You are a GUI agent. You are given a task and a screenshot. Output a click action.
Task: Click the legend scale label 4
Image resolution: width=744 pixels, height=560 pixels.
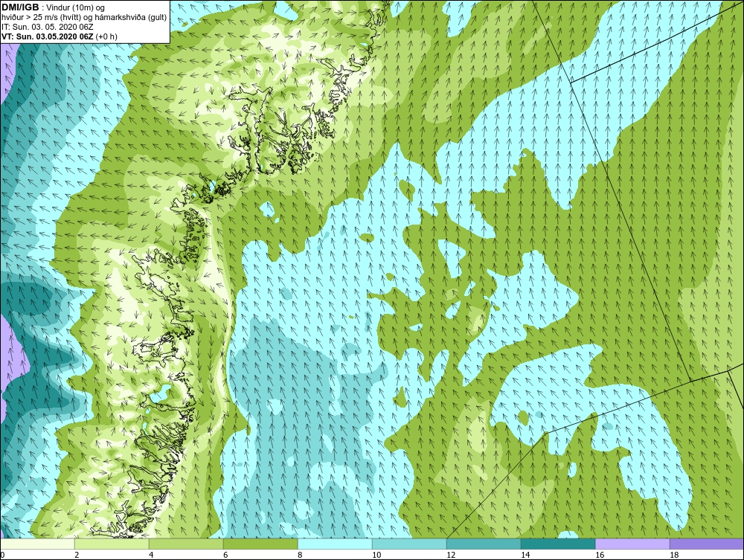click(151, 556)
